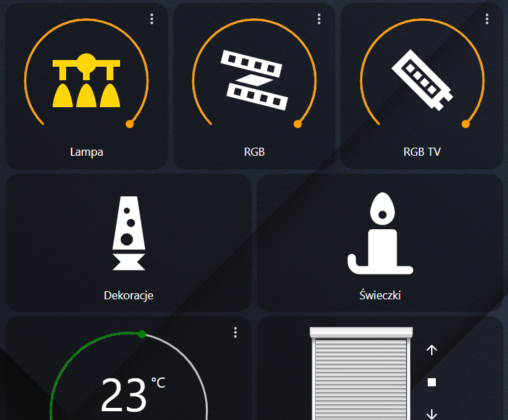The image size is (508, 420).
Task: Open the thermostat card three-dot menu
Action: point(235,332)
